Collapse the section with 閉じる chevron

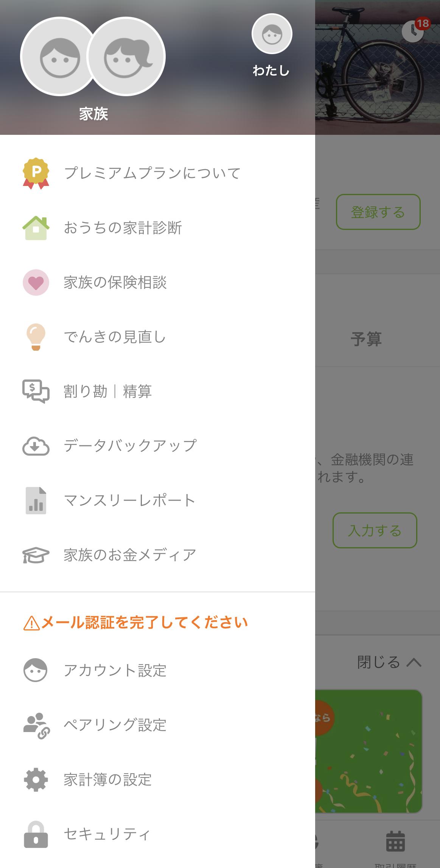click(x=389, y=662)
